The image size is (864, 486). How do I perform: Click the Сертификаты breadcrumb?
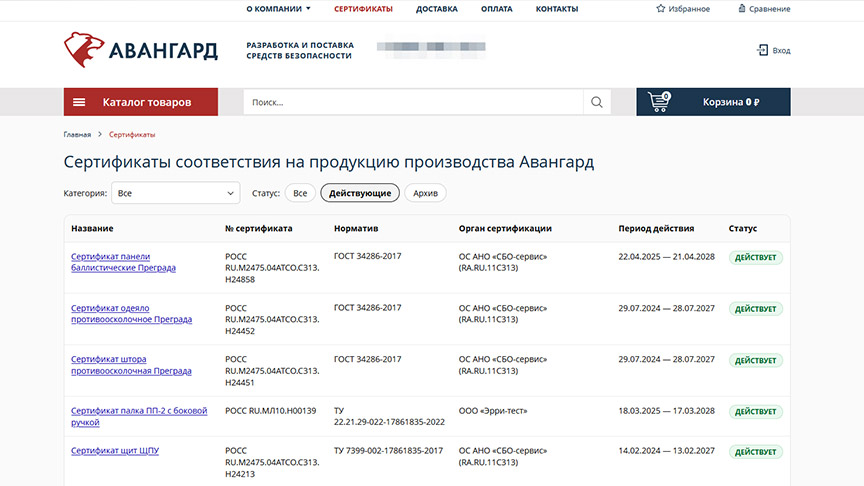pyautogui.click(x=132, y=134)
